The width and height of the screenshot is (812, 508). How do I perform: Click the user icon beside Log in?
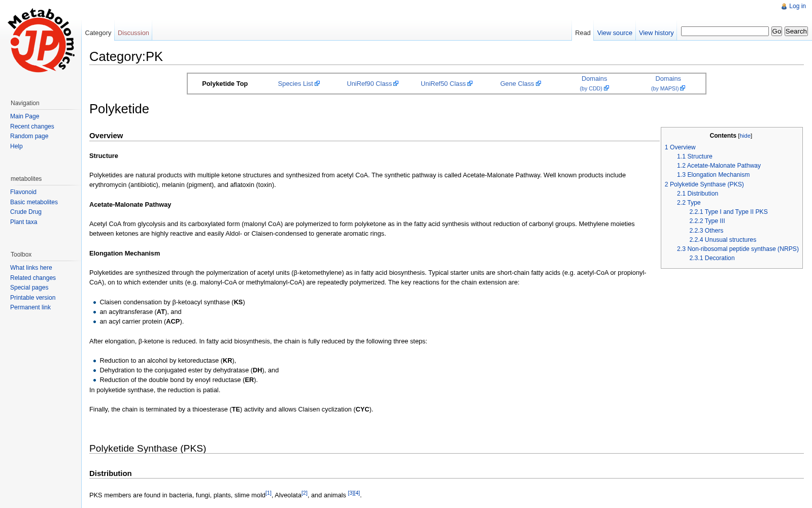pyautogui.click(x=784, y=7)
